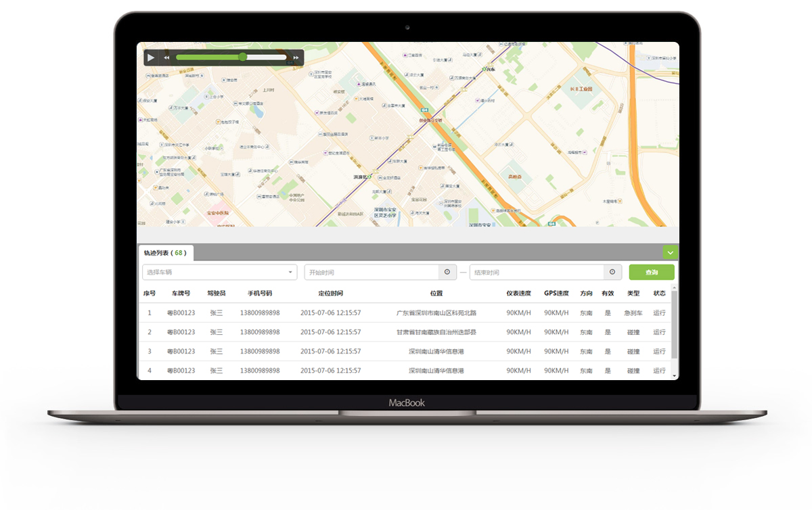This screenshot has width=812, height=510.
Task: Click the 仪表速度 column header
Action: point(518,294)
